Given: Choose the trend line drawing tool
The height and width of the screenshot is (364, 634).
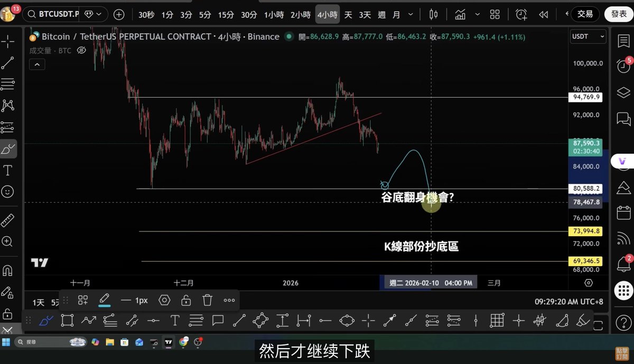Looking at the screenshot, I should coord(7,63).
